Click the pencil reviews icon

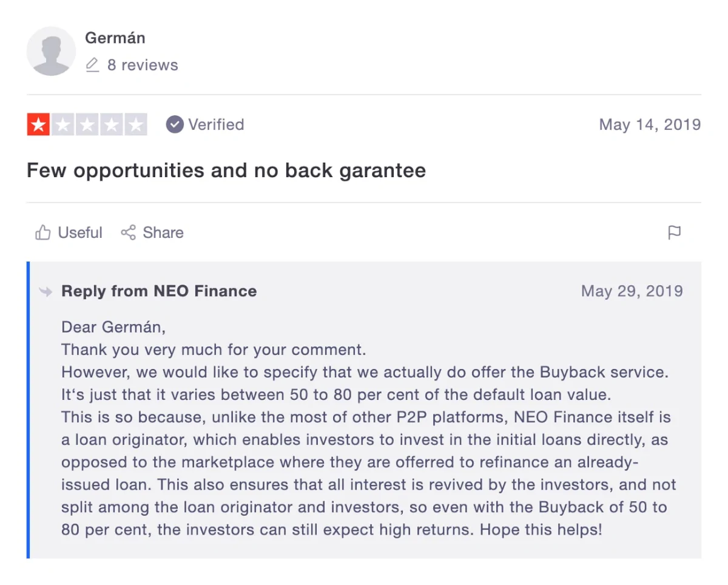tap(92, 65)
